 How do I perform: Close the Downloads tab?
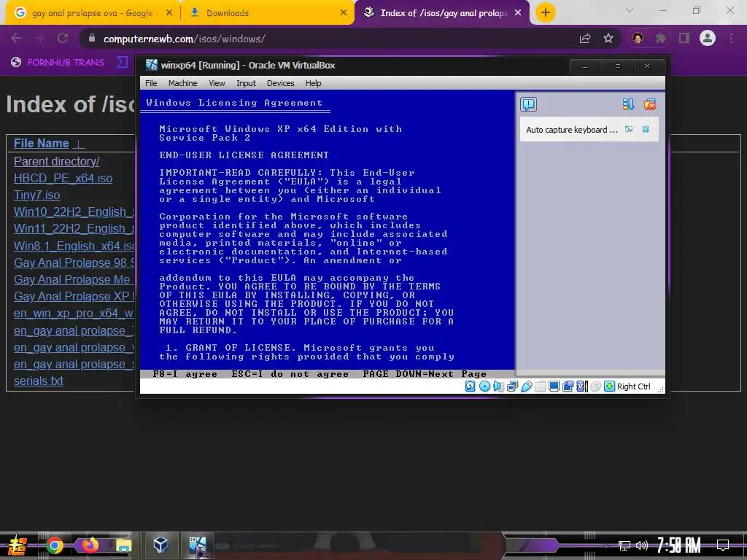tap(344, 13)
